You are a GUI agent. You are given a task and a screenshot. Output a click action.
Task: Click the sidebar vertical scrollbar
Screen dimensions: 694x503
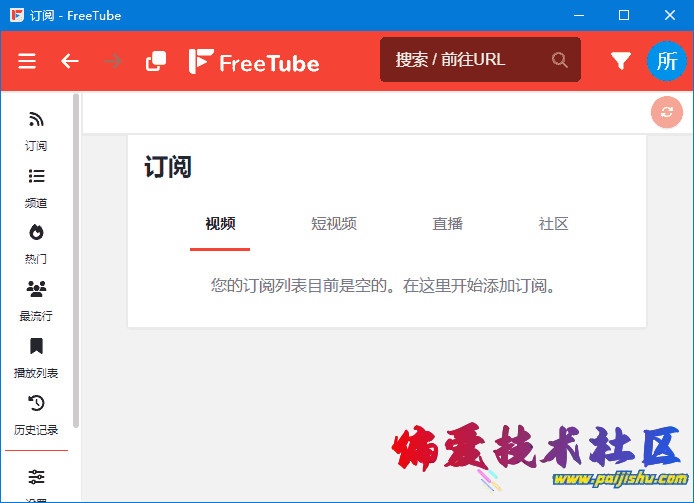tap(76, 260)
